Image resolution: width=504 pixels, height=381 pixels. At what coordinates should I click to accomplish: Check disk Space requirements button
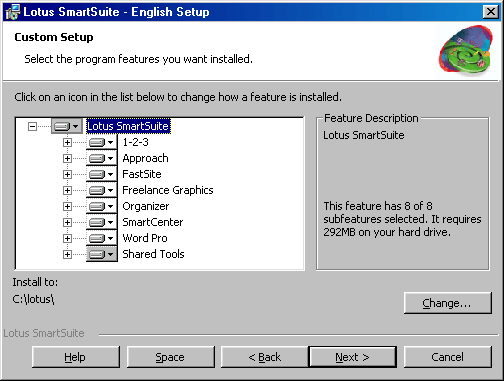pyautogui.click(x=171, y=357)
